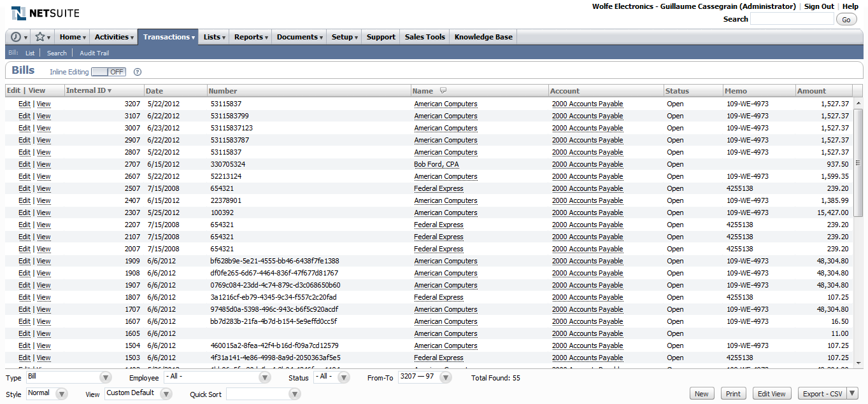Click into the global Search field
Viewport: 868px width, 404px height.
(792, 19)
